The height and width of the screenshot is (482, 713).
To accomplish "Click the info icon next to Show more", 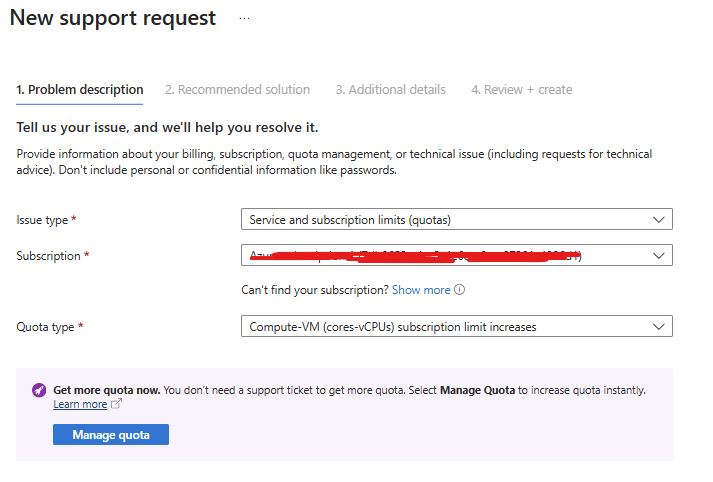I will pyautogui.click(x=460, y=290).
